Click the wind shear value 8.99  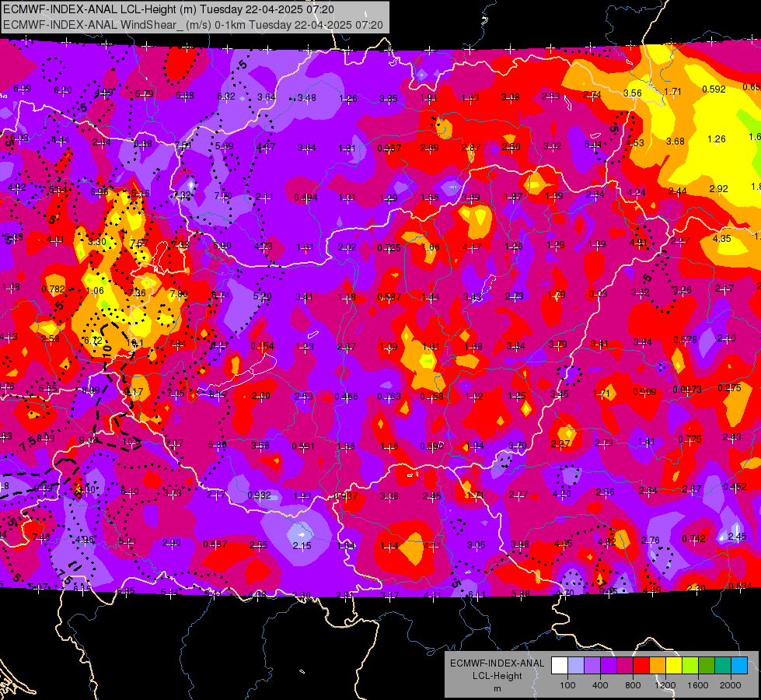tap(91, 390)
